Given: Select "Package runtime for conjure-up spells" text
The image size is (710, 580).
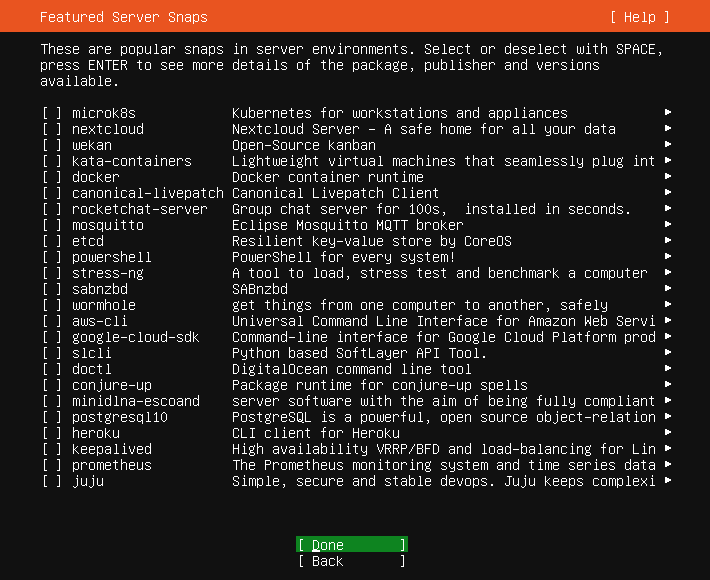Looking at the screenshot, I should click(x=380, y=385).
